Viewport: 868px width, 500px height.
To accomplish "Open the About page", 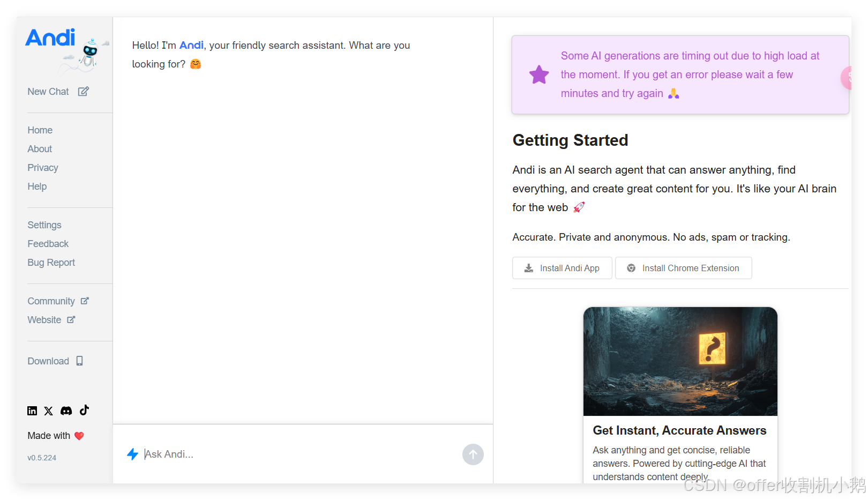I will coord(40,149).
